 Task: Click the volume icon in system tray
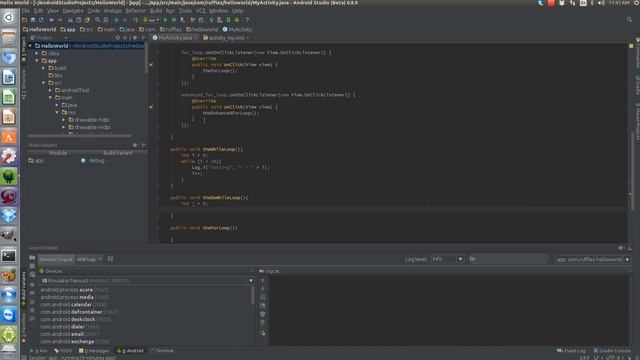point(601,3)
